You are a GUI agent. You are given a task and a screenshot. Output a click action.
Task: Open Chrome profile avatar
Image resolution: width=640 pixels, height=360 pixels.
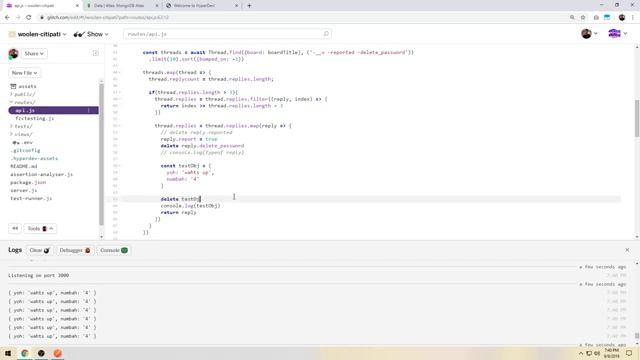(x=622, y=17)
